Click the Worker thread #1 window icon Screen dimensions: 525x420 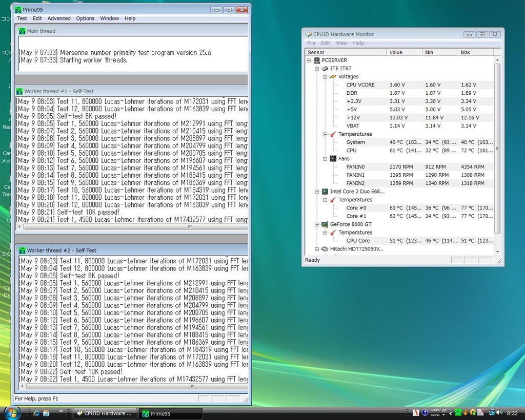(x=19, y=91)
